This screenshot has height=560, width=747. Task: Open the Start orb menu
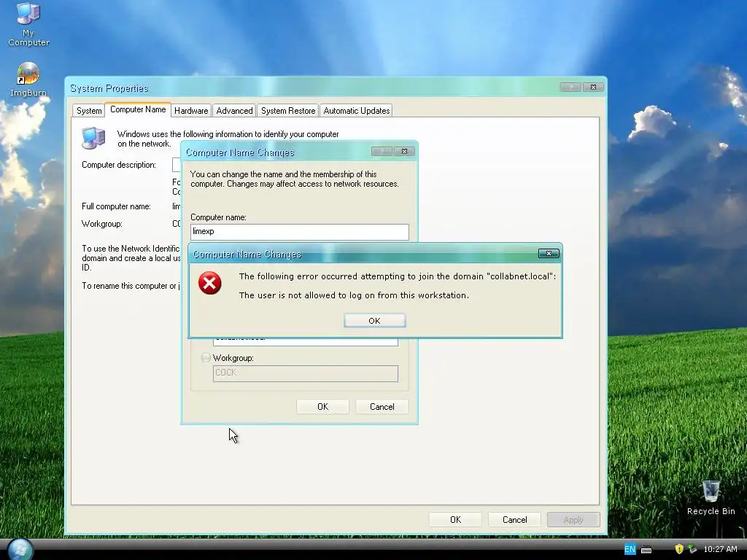[20, 550]
